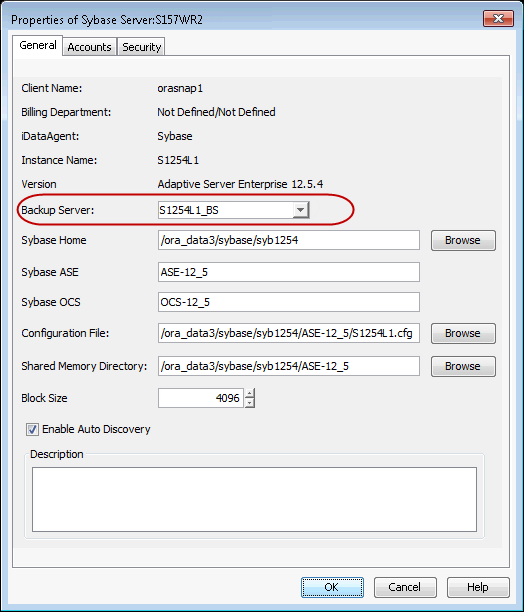Click the Cancel button
Image resolution: width=524 pixels, height=612 pixels.
(405, 587)
